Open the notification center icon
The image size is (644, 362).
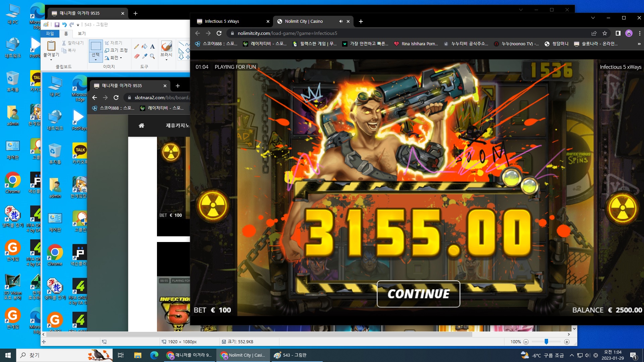(633, 355)
